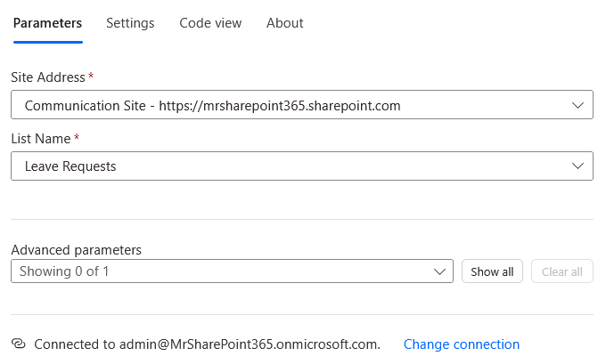Expand the Site Address chevron arrow

(x=577, y=105)
